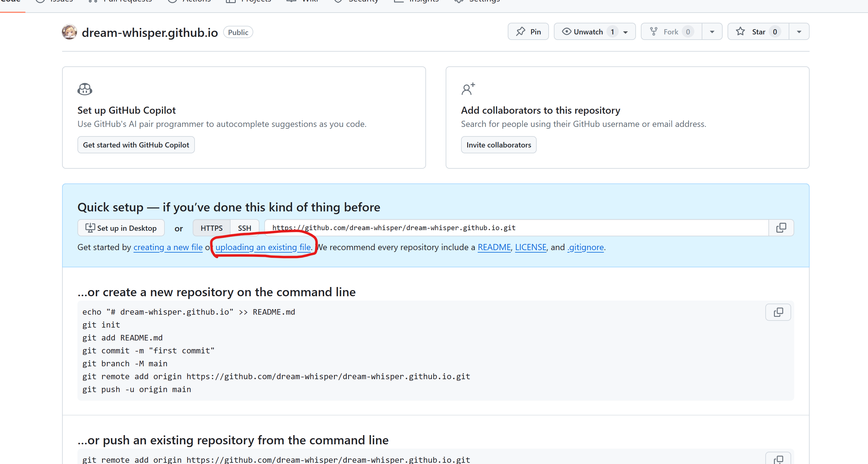Open the Star lists dropdown arrow

point(799,32)
